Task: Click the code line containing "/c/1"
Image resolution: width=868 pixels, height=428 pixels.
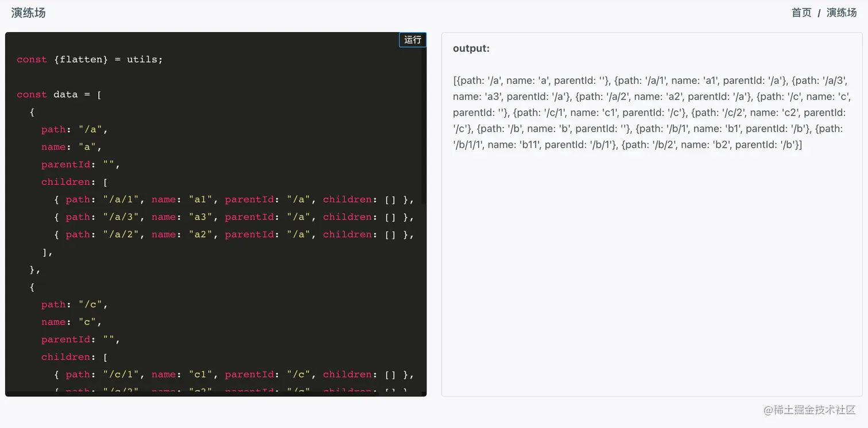Action: click(234, 375)
